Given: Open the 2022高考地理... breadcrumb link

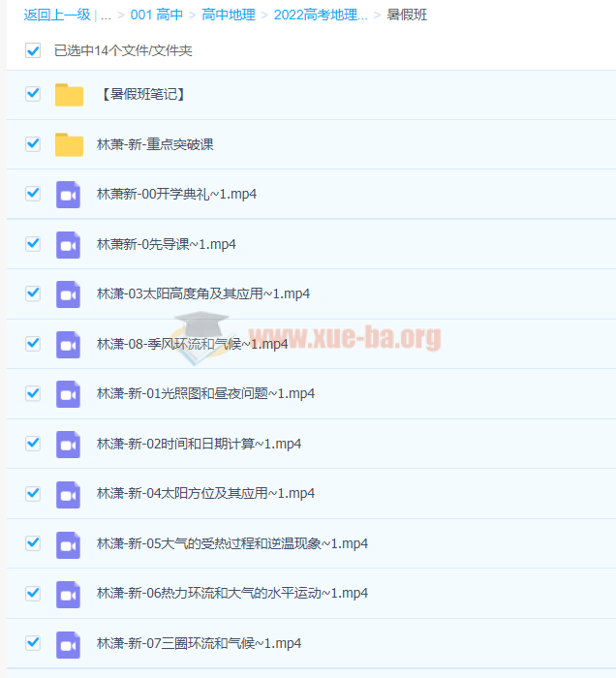Looking at the screenshot, I should (321, 15).
